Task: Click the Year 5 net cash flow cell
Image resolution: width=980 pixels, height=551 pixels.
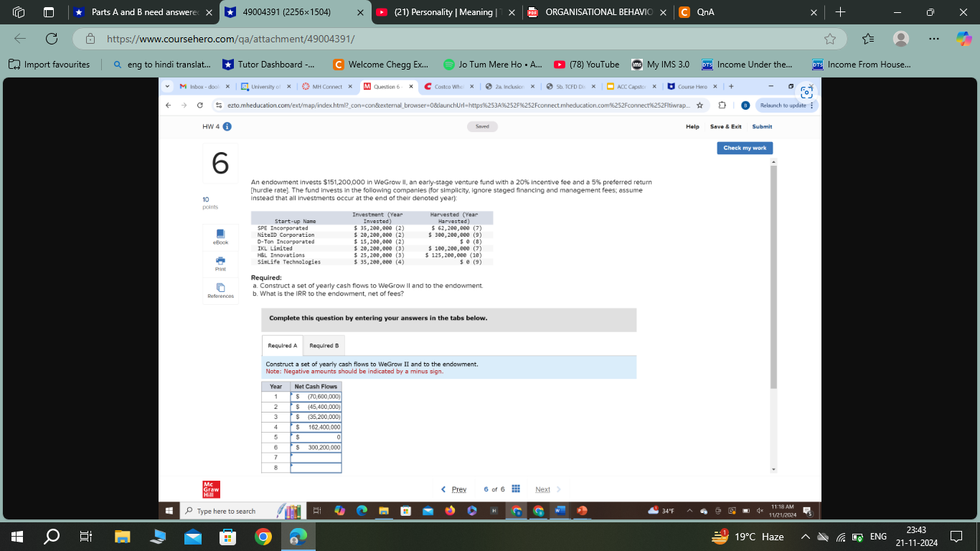Action: point(316,436)
